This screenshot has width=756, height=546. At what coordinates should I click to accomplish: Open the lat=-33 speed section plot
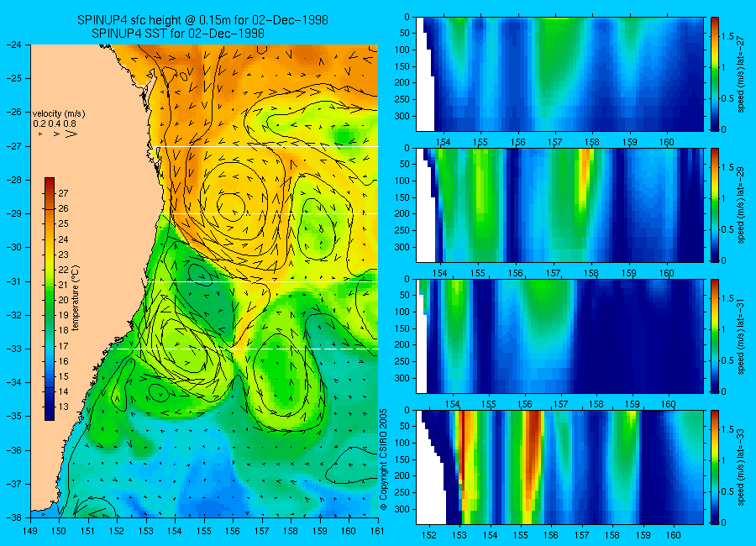[559, 467]
